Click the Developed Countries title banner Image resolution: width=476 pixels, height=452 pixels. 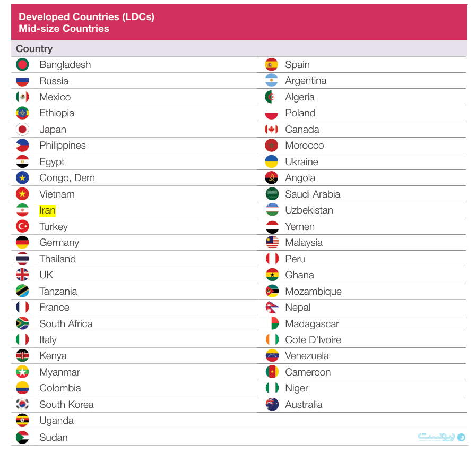(x=239, y=22)
